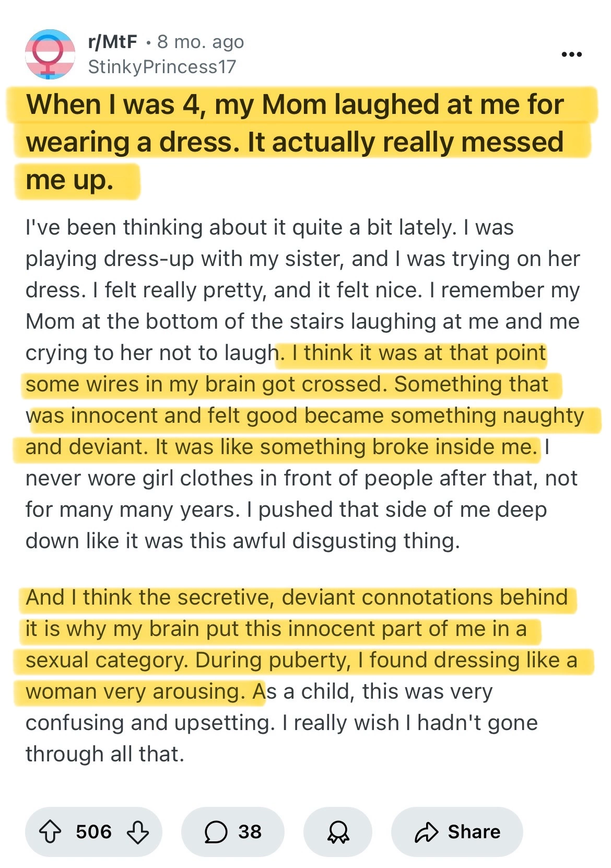611x868 pixels.
Task: Tap the highlighted phrase "me up." in title
Action: click(69, 180)
